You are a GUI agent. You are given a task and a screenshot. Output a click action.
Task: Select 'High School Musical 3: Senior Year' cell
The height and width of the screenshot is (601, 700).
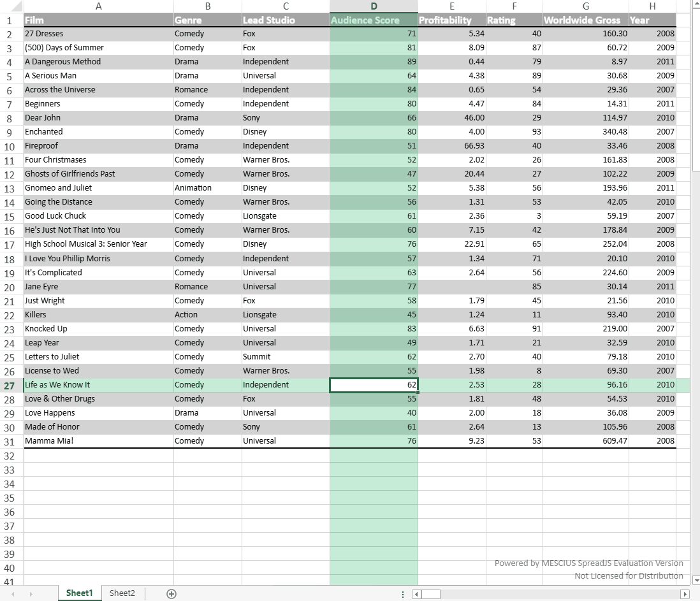coord(99,244)
